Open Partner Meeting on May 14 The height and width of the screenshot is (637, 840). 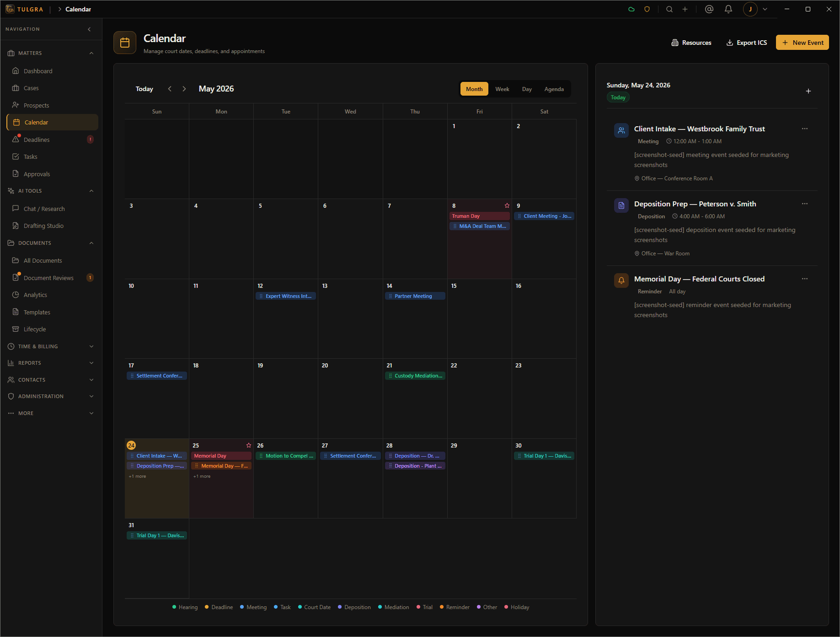click(x=415, y=296)
